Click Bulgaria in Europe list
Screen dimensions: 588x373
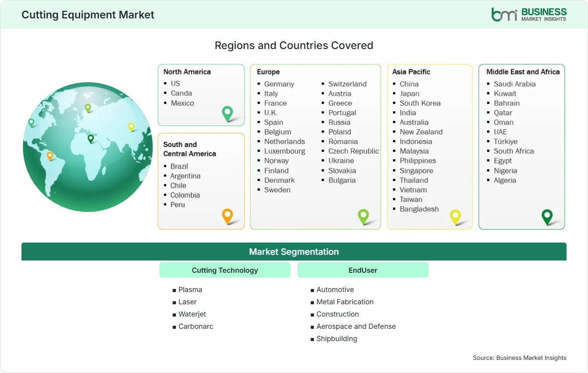(342, 180)
